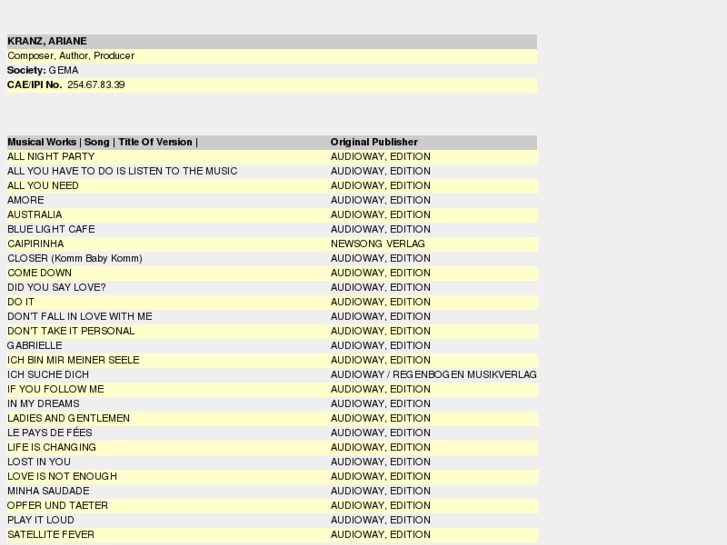The width and height of the screenshot is (727, 545).
Task: Select the NEWSONG VERLAG publisher entry
Action: click(x=378, y=244)
